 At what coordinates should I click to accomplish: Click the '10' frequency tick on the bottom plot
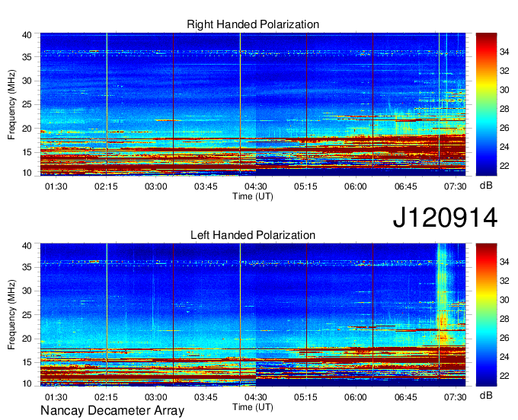tap(27, 383)
